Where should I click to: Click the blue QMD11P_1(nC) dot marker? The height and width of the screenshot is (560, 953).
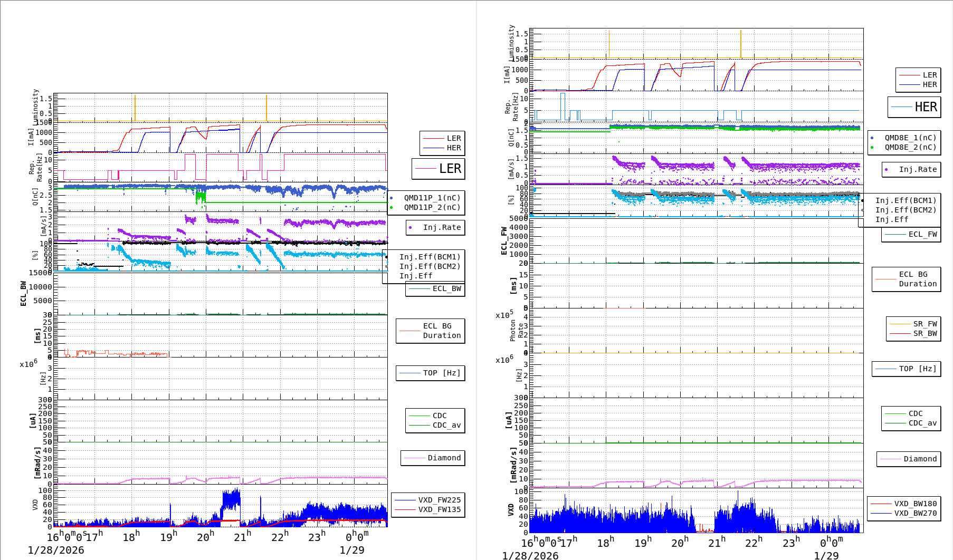tap(392, 198)
